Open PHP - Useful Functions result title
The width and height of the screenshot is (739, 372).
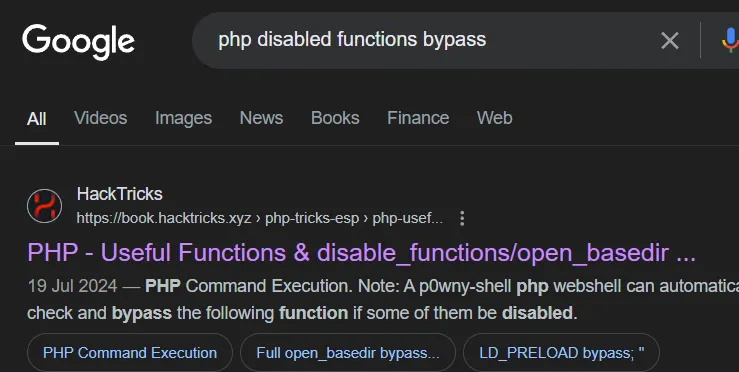click(x=361, y=253)
